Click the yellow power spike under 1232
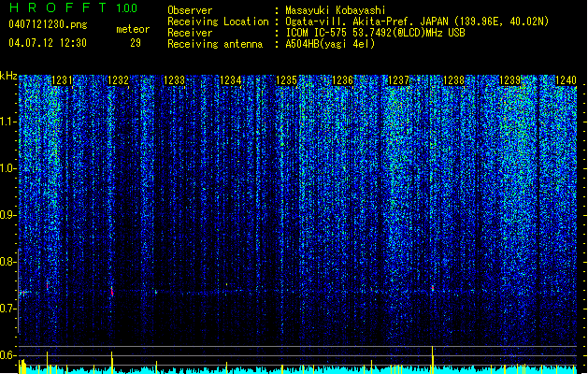The width and height of the screenshot is (588, 374). click(x=112, y=362)
